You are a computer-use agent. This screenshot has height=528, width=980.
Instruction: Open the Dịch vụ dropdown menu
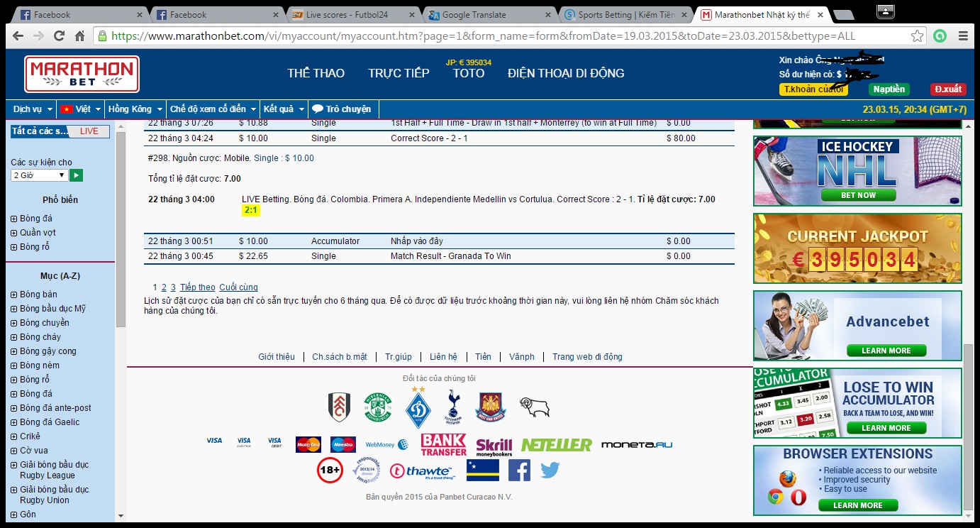33,109
